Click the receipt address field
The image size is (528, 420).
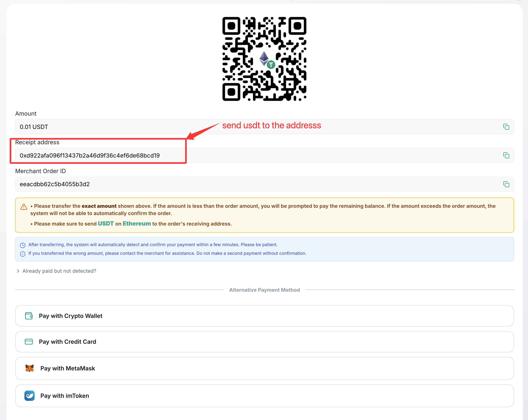[264, 155]
